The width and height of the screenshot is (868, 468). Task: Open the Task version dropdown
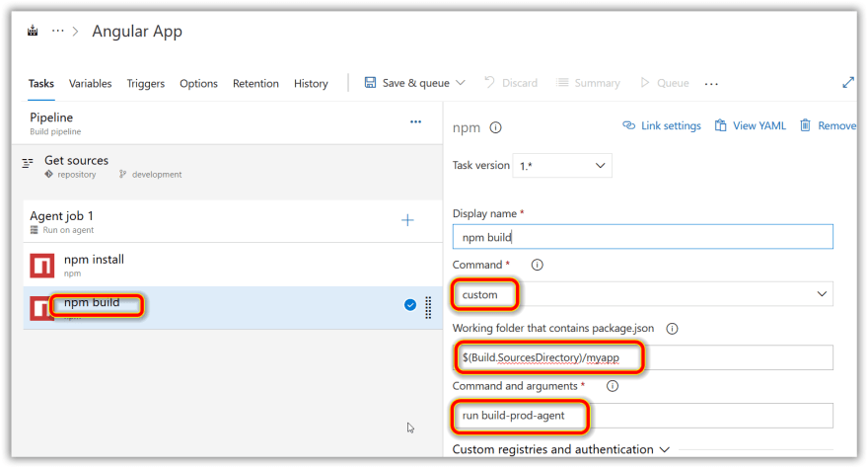point(562,166)
